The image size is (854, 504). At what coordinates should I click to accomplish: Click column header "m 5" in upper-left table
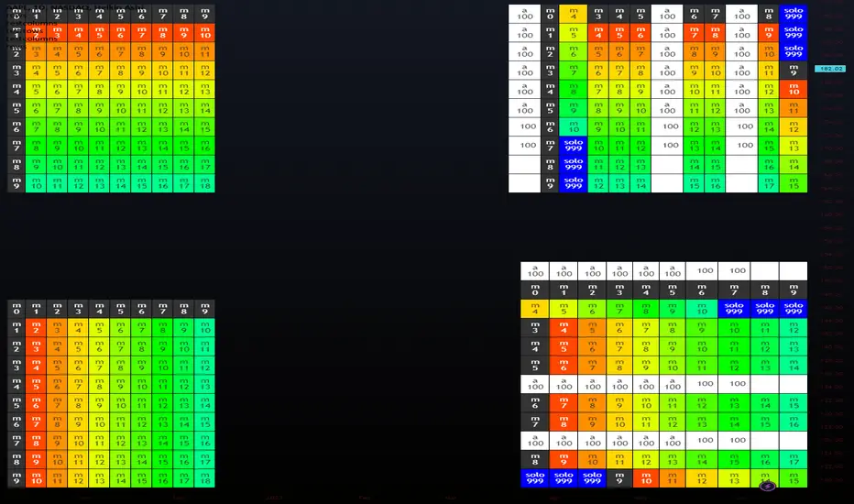pos(120,14)
